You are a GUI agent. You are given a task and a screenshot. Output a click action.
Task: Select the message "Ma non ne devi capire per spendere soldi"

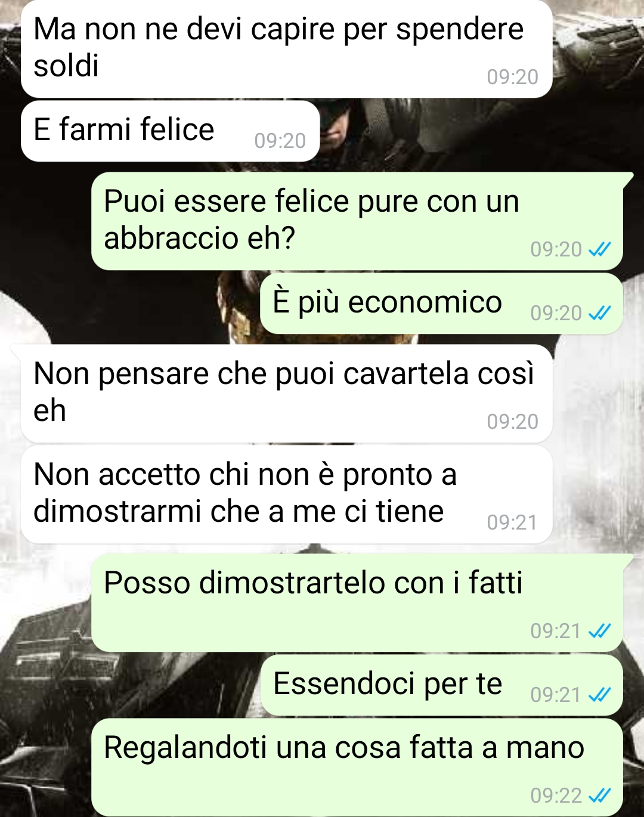click(286, 48)
